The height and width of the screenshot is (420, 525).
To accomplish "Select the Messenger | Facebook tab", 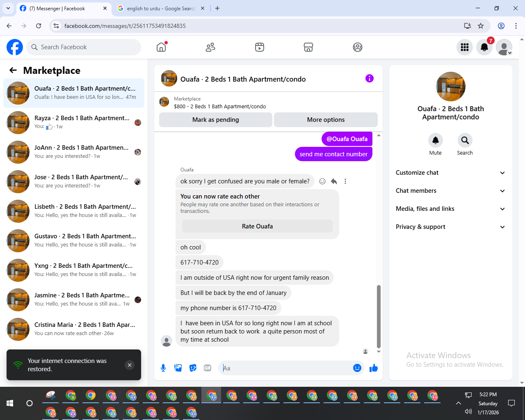I will pos(64,8).
